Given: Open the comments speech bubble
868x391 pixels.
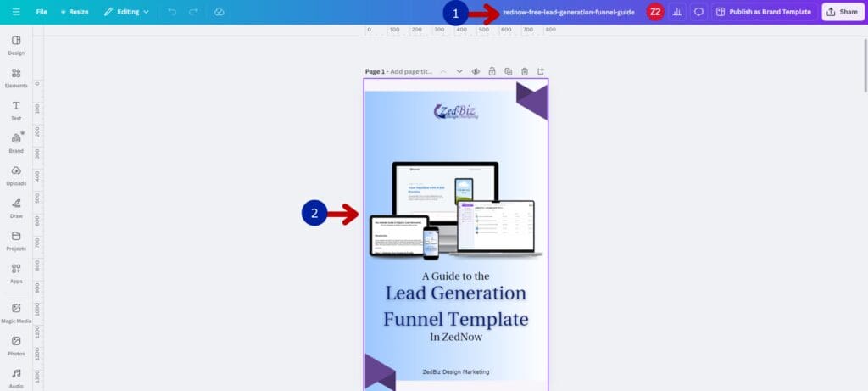Looking at the screenshot, I should [x=698, y=12].
